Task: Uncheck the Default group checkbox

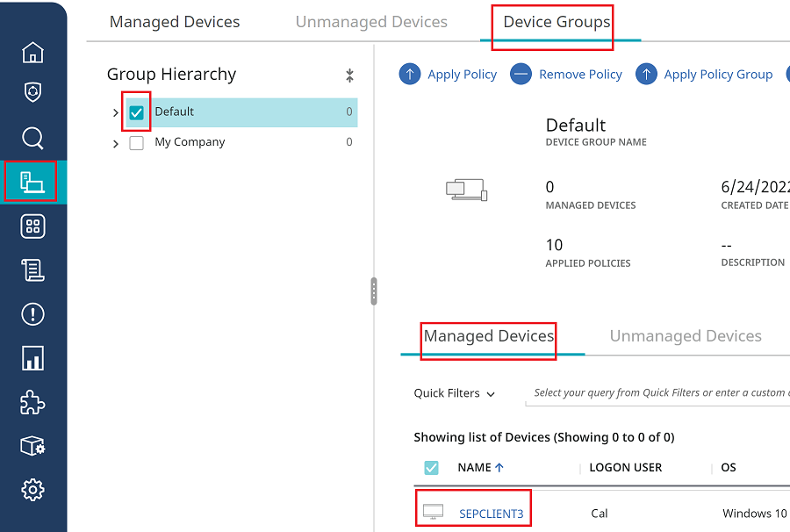Action: coord(135,112)
